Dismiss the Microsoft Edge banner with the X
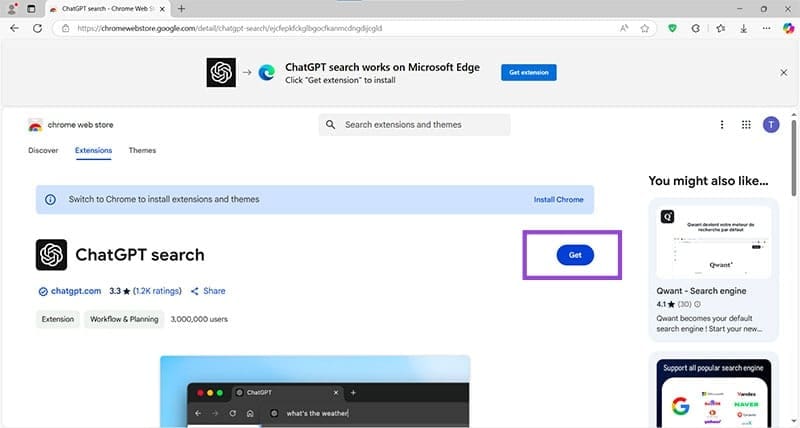This screenshot has width=800, height=428. [784, 72]
